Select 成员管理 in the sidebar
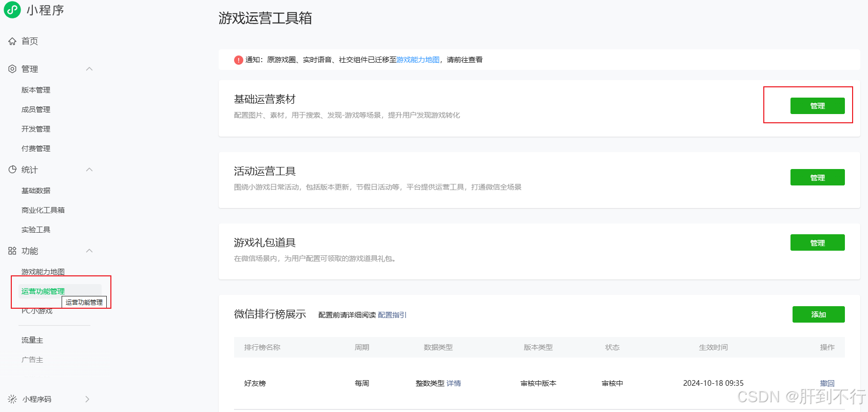Image resolution: width=868 pixels, height=412 pixels. tap(36, 109)
